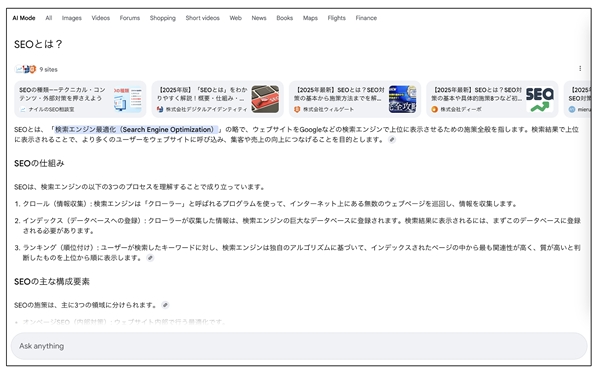Click the source link icon after intro paragraph
The width and height of the screenshot is (598, 373).
[392, 140]
